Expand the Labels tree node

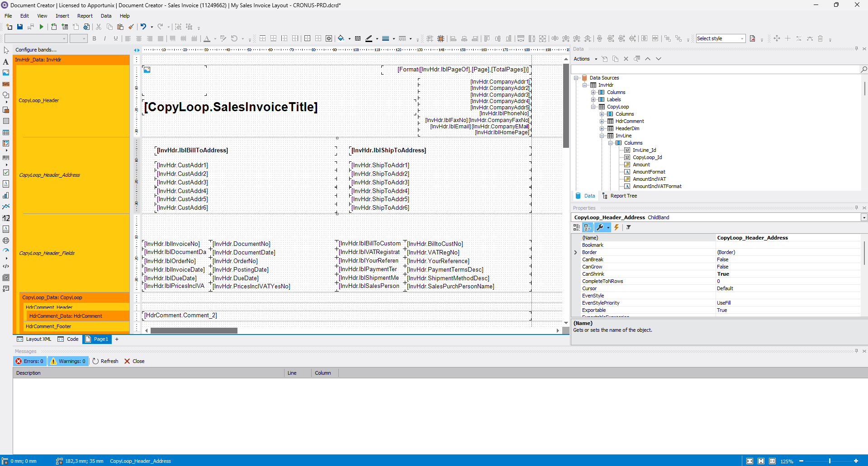click(x=594, y=99)
